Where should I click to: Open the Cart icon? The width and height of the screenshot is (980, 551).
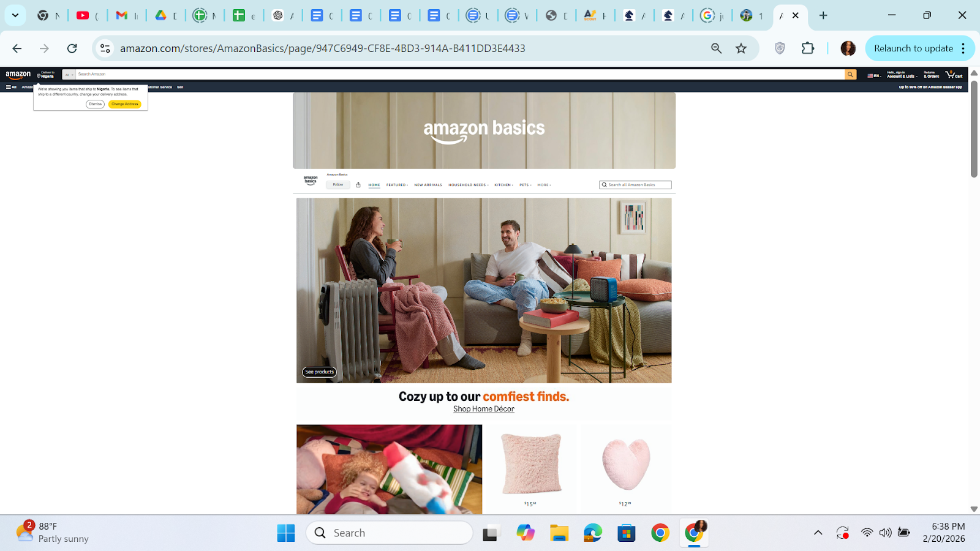(954, 74)
